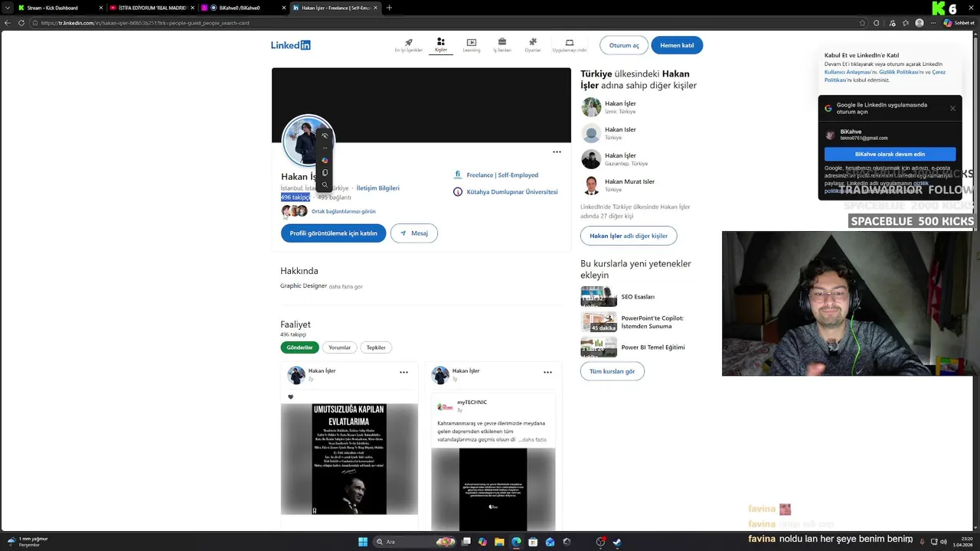Click the Mesaj button
Viewport: 980px width, 551px height.
(x=413, y=233)
